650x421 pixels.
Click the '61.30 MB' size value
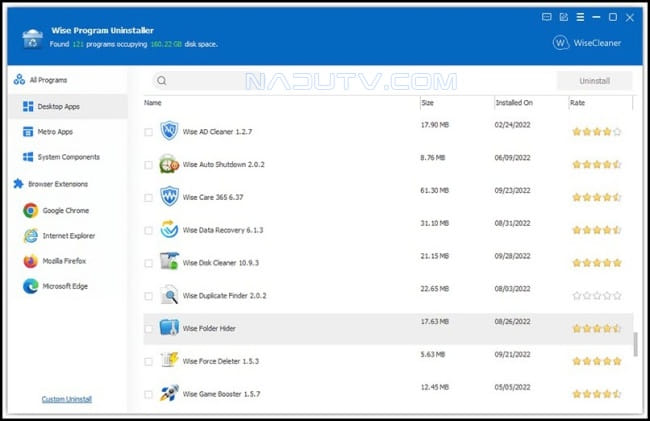pyautogui.click(x=434, y=191)
